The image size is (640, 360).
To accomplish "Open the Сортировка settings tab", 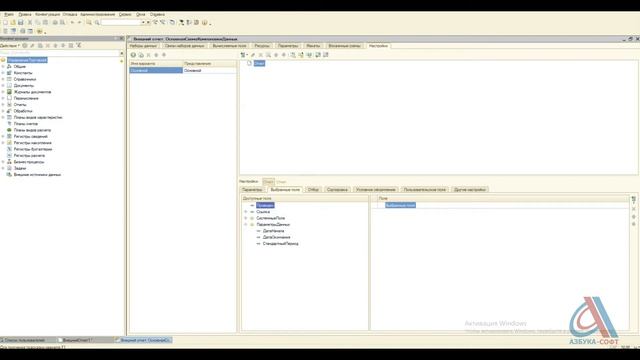I will pos(337,189).
